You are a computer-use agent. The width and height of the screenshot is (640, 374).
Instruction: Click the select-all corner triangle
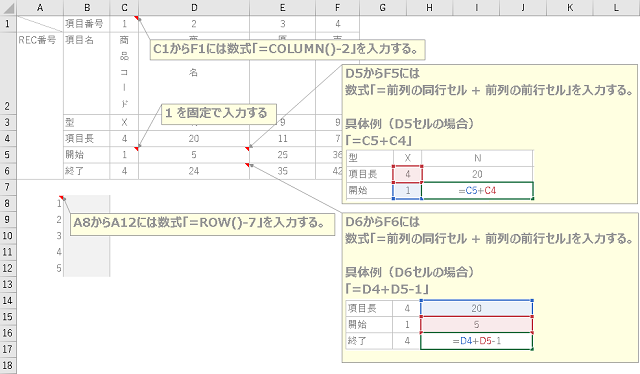pos(8,7)
